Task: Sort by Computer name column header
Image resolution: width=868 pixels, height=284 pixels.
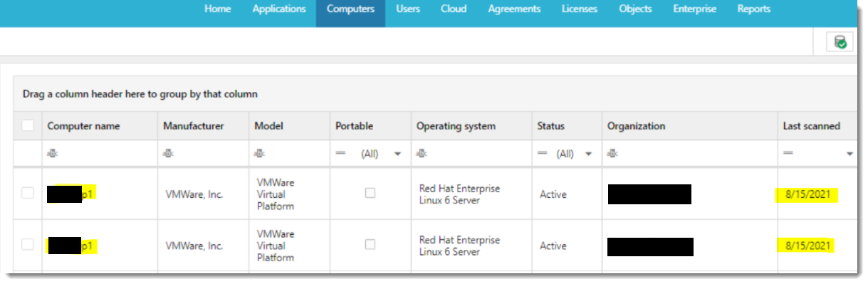Action: (100, 126)
